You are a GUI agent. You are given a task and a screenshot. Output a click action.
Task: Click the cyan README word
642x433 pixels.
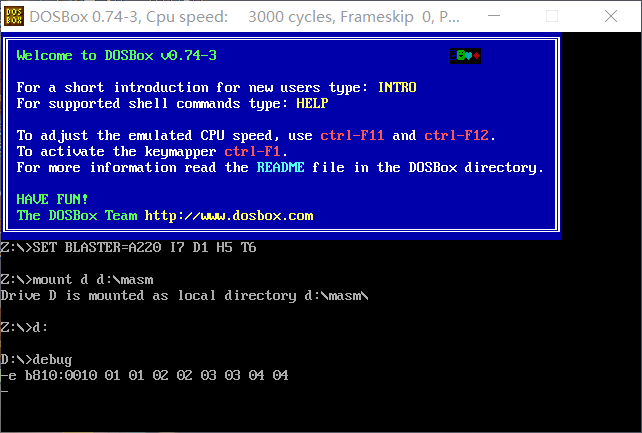tap(280, 167)
